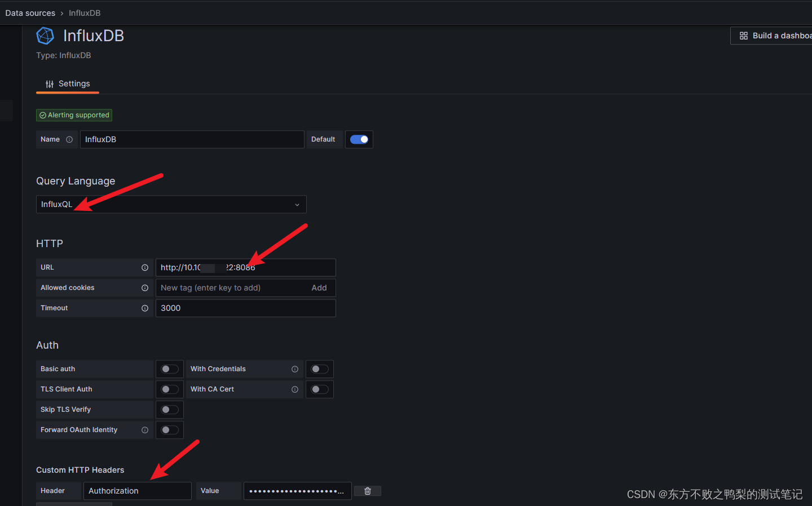Click the Name field info icon
Screen dimensions: 812x506
pos(69,139)
